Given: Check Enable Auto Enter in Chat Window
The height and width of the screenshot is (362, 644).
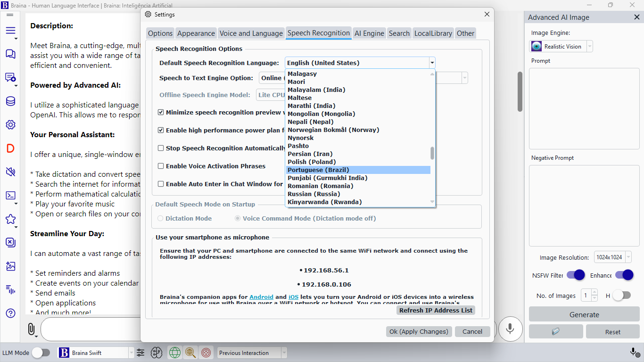Looking at the screenshot, I should [x=161, y=184].
